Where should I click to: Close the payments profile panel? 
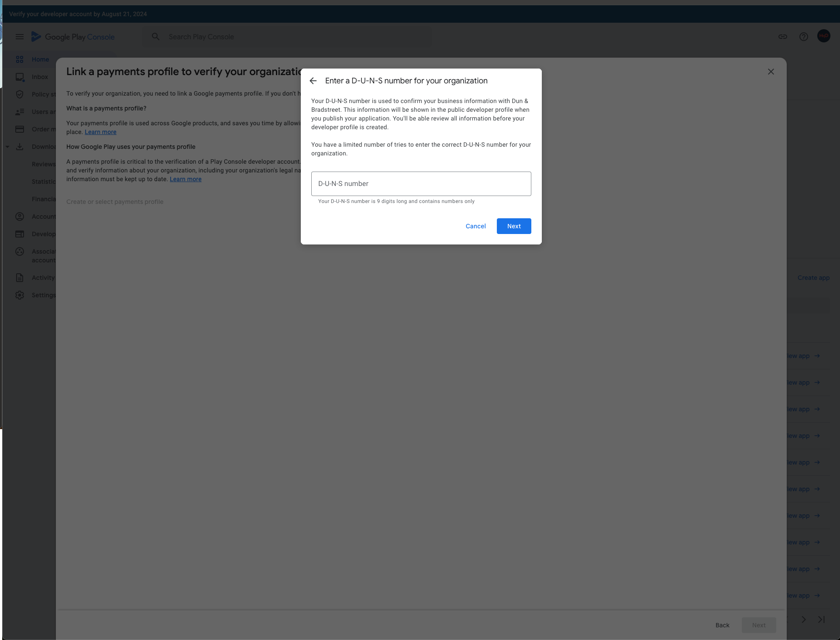[x=771, y=72]
